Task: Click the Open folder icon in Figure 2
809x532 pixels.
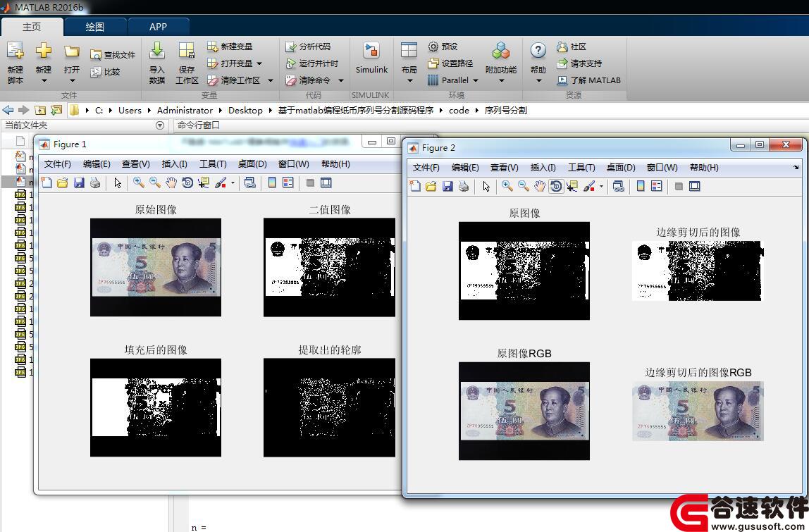Action: [x=431, y=186]
